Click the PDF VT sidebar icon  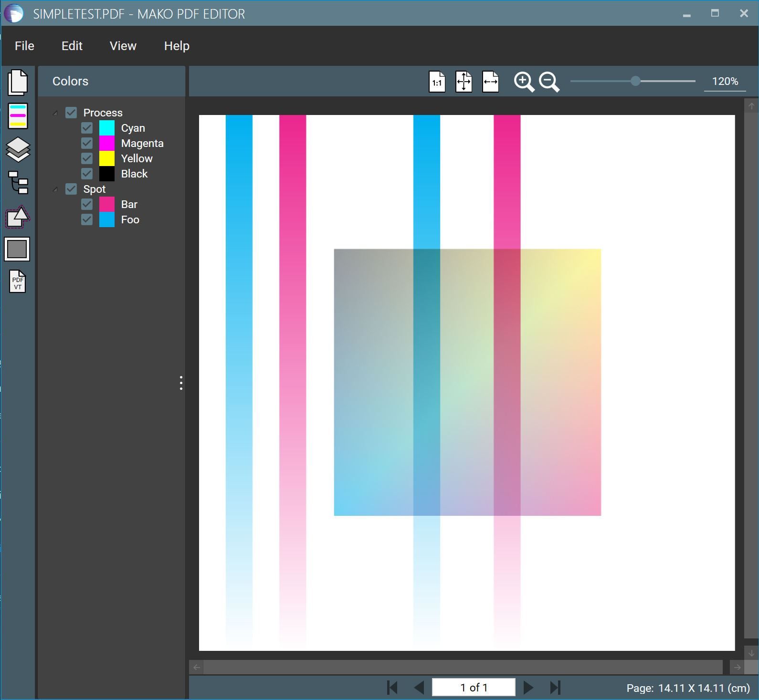click(x=18, y=282)
